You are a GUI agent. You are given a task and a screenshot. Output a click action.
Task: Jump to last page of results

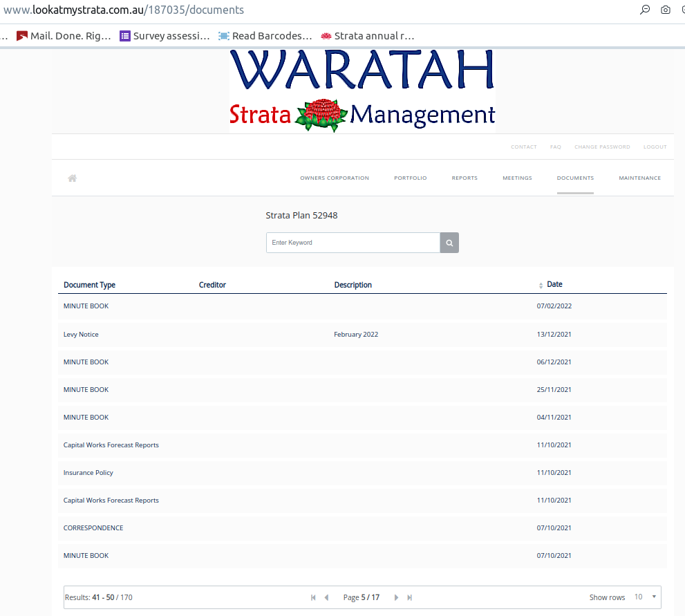click(409, 597)
